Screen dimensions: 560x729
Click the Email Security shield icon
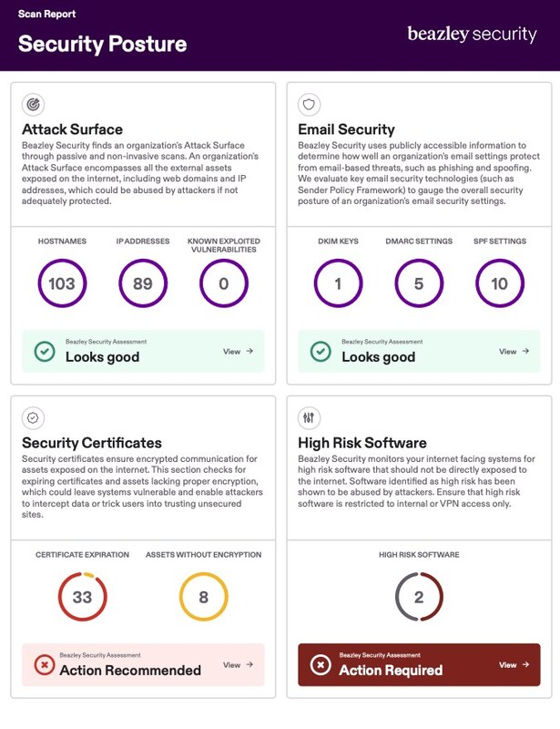pos(310,105)
